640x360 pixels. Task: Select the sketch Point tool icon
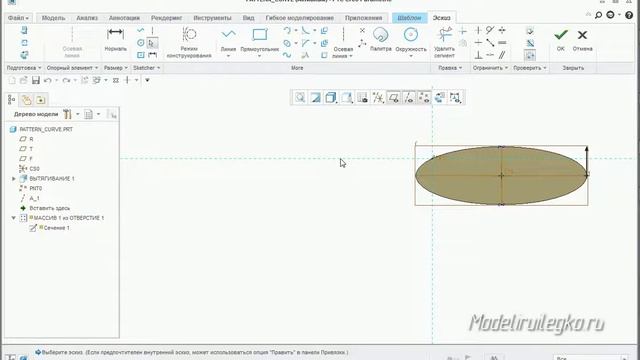point(362,31)
